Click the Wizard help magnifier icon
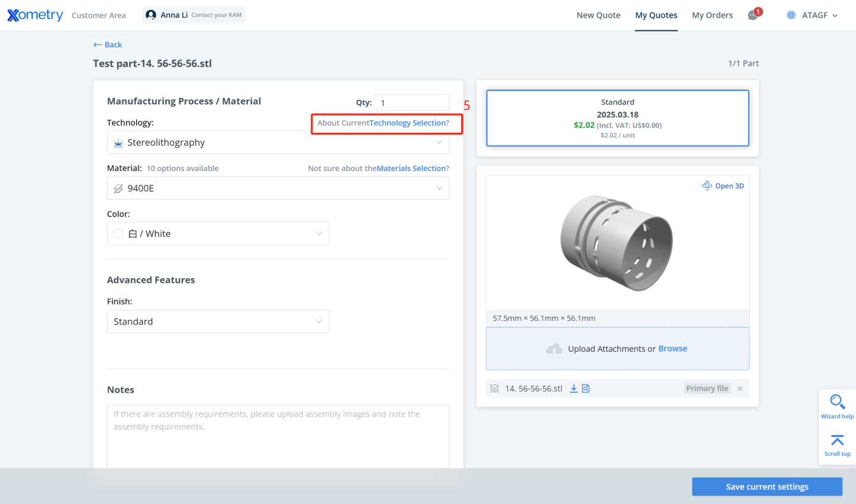Screen dimensions: 856x504 pos(837,403)
